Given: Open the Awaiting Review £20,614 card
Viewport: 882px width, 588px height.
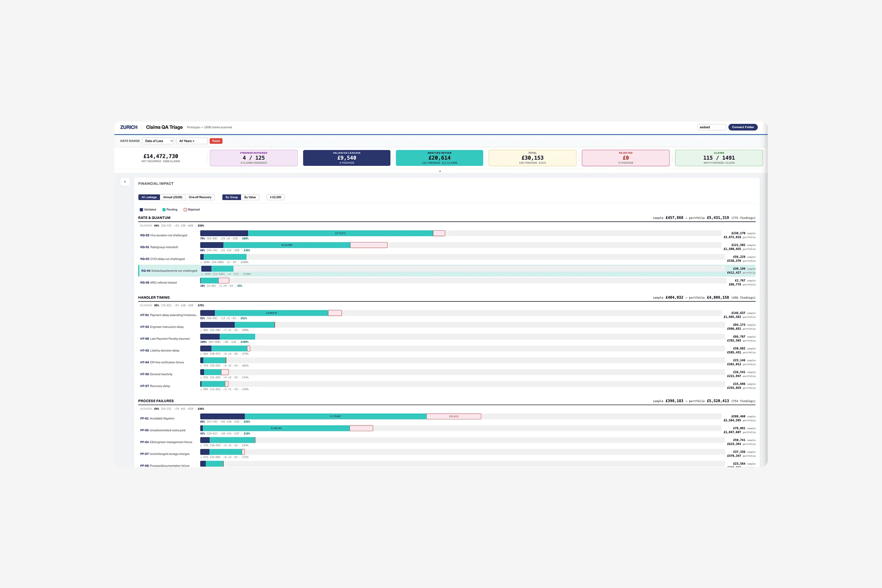Looking at the screenshot, I should 439,158.
